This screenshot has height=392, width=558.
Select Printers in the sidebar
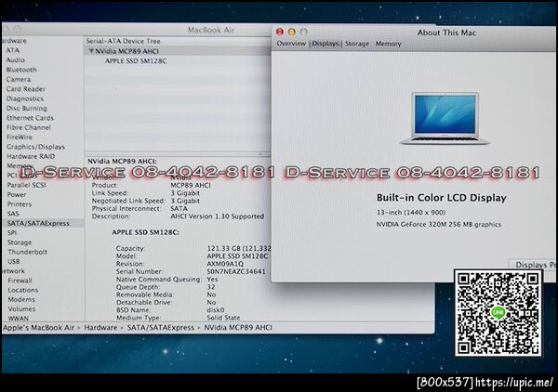pos(20,204)
